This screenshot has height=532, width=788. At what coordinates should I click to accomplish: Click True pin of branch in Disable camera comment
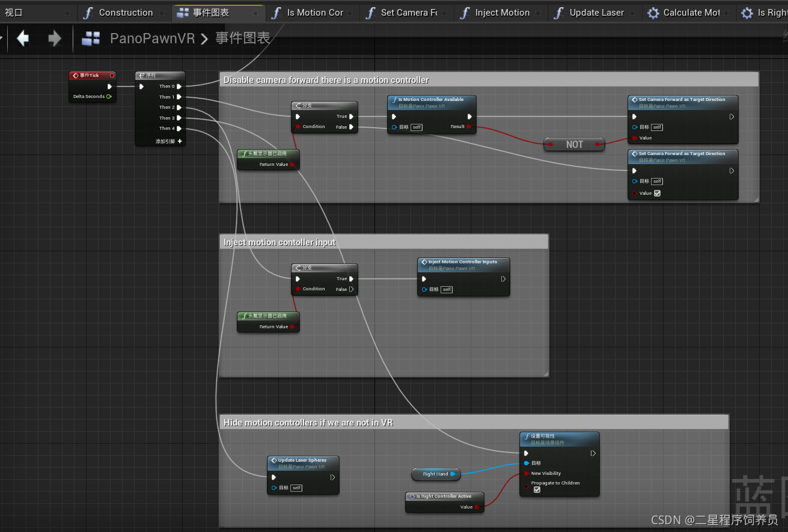(x=352, y=117)
